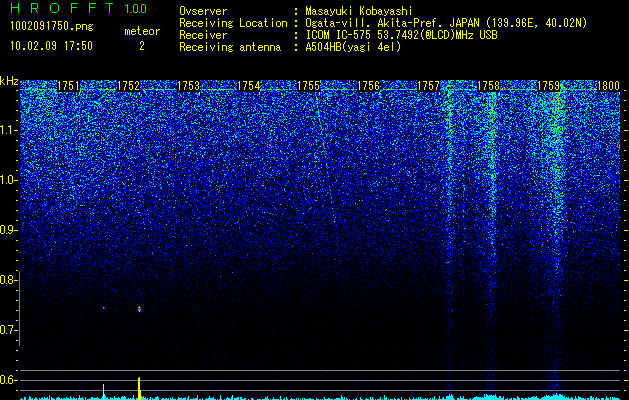Click the Receiving Location label
Viewport: 629px width, 400px height.
click(233, 23)
